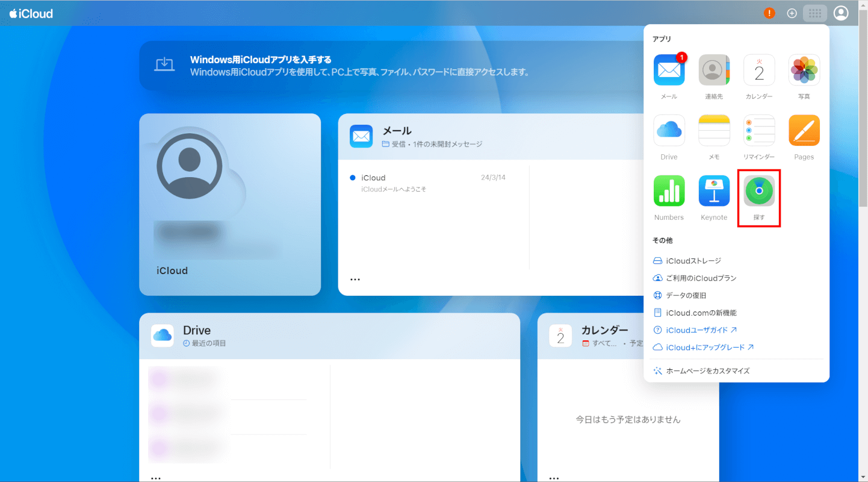
Task: Click the plus create-new icon
Action: pyautogui.click(x=792, y=13)
